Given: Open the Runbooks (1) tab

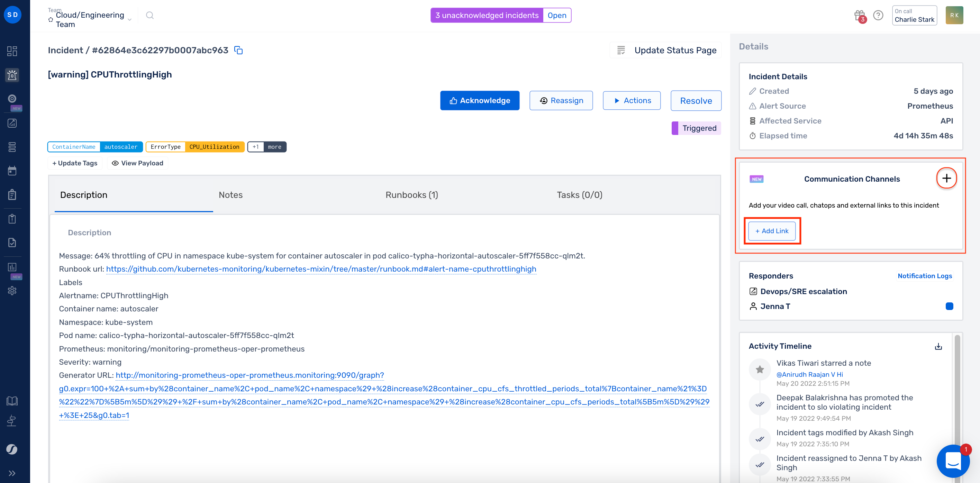Looking at the screenshot, I should pyautogui.click(x=411, y=195).
